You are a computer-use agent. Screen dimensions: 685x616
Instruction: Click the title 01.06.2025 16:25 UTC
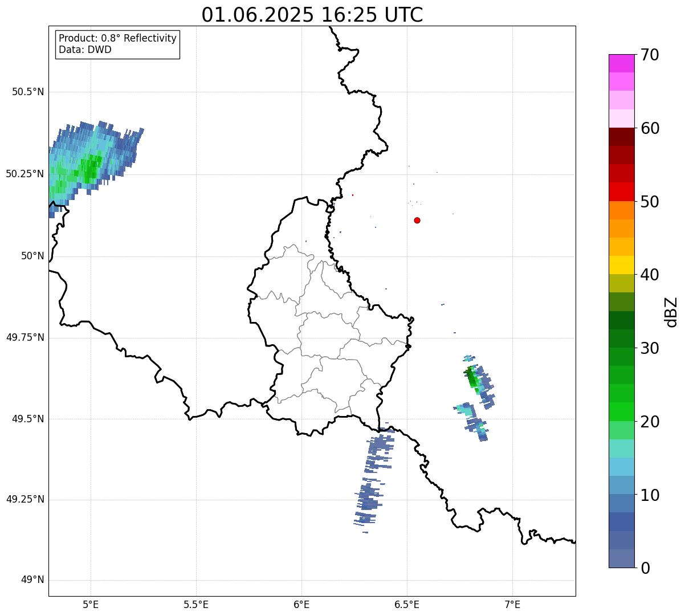(312, 15)
